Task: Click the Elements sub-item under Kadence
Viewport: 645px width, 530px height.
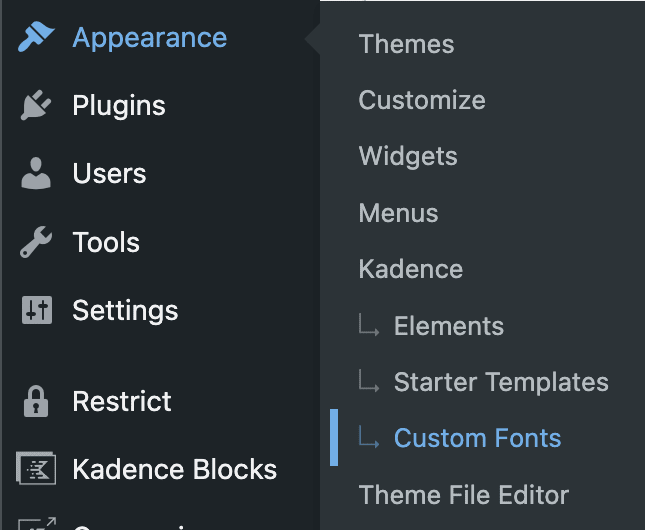Action: 449,325
